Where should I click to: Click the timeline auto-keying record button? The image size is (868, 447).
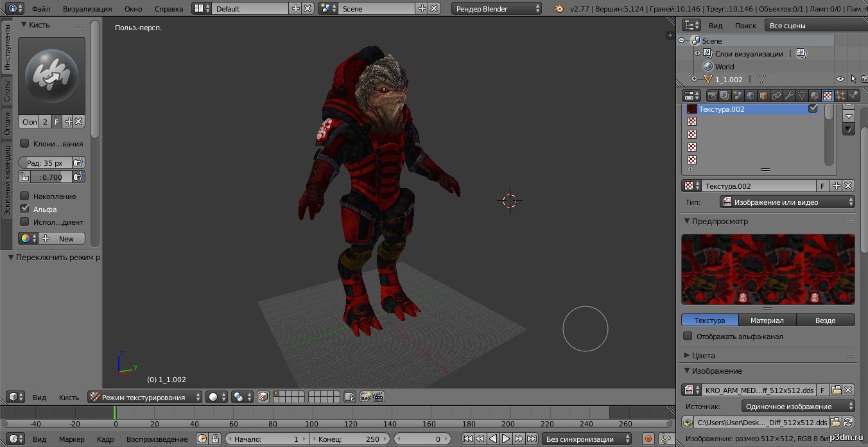[648, 439]
